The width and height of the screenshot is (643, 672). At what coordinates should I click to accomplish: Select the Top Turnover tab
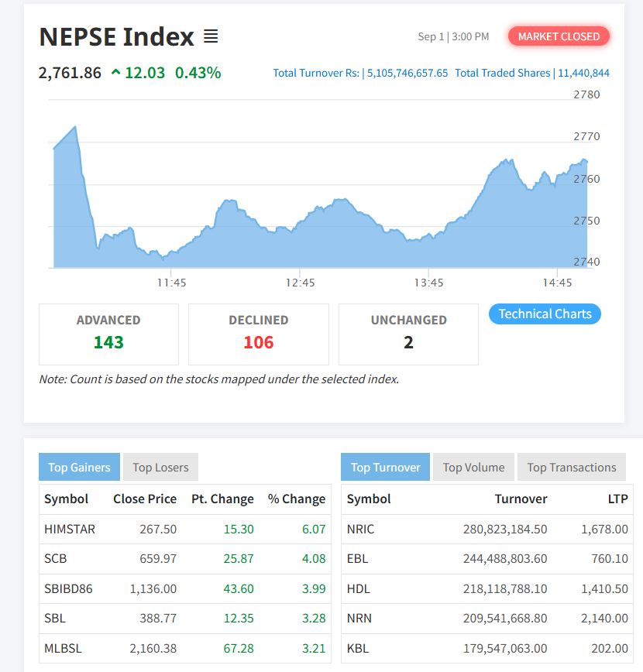[385, 467]
